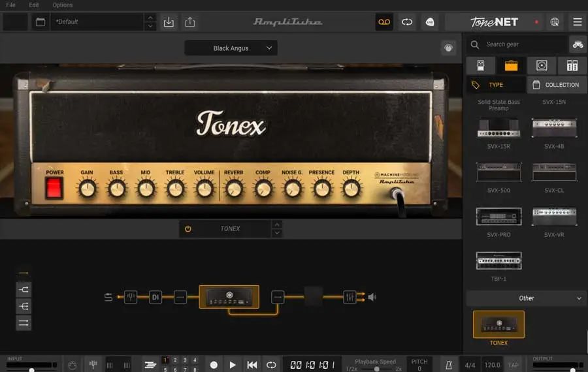Image resolution: width=588 pixels, height=372 pixels.
Task: Click TONEX slot down arrow
Action: click(x=277, y=233)
